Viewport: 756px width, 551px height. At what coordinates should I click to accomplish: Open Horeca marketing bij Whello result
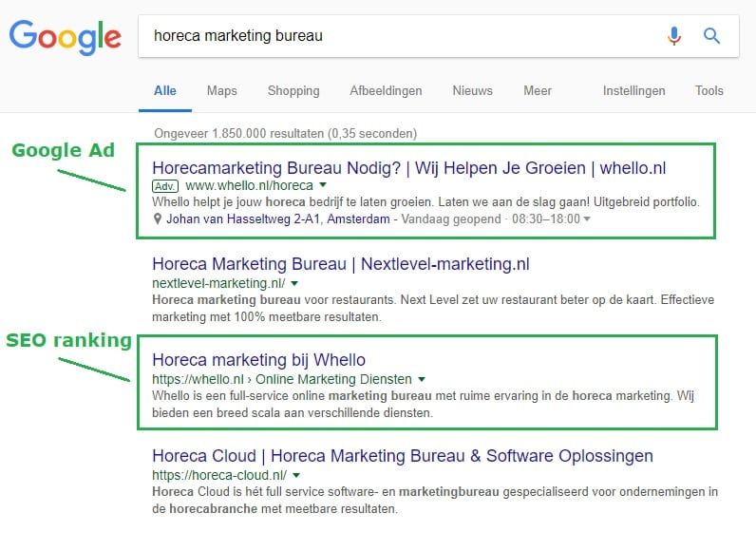(x=258, y=360)
